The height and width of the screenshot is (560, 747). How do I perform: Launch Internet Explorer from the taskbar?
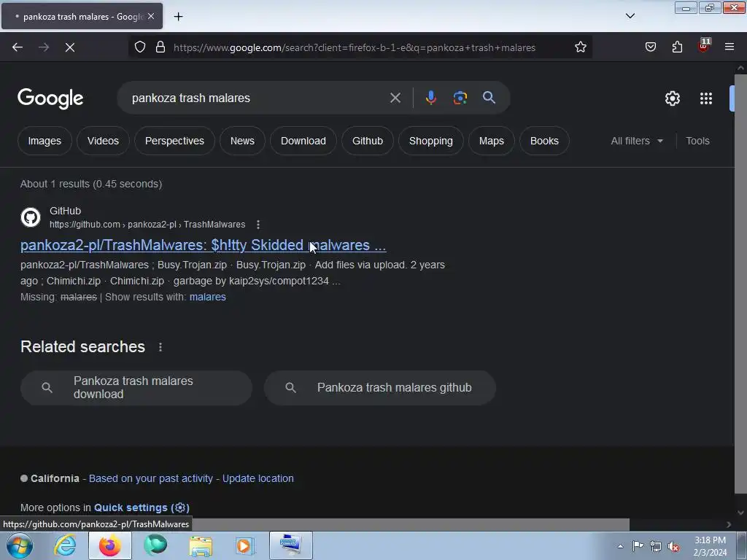[65, 545]
